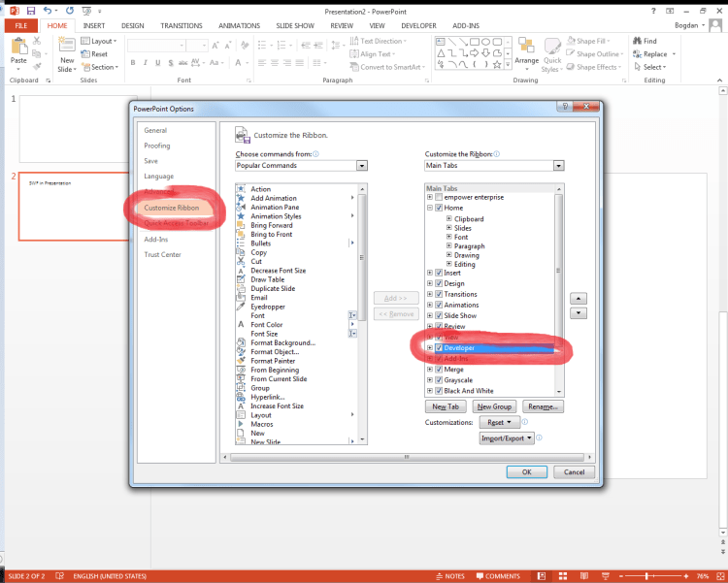Click the Rename button
Viewport: 728px width, 583px height.
(543, 406)
